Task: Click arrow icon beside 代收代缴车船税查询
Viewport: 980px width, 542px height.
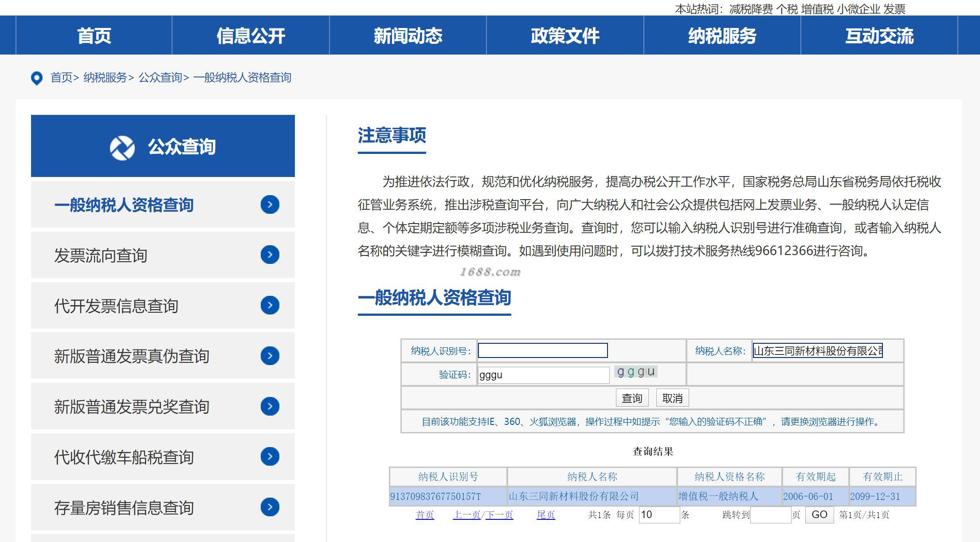Action: [x=270, y=456]
